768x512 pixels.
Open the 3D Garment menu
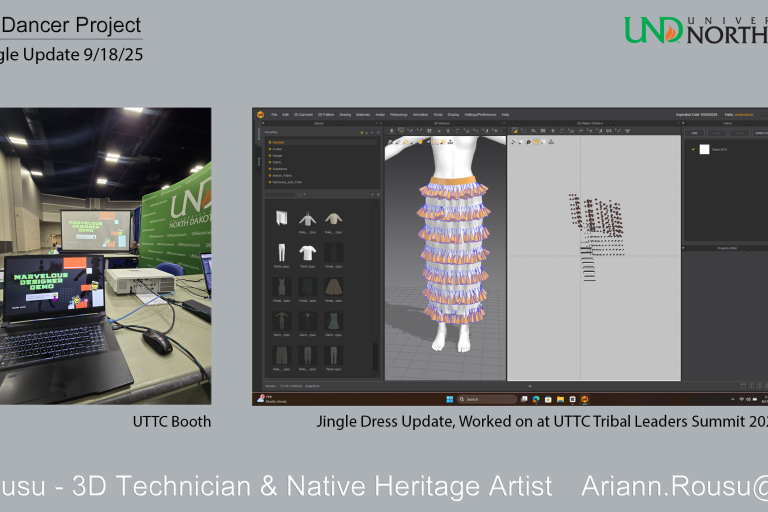[303, 115]
